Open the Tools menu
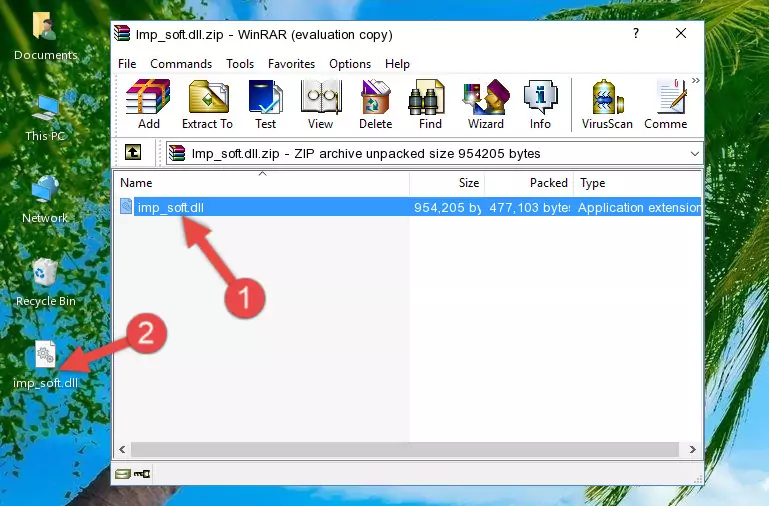This screenshot has height=506, width=769. tap(240, 64)
